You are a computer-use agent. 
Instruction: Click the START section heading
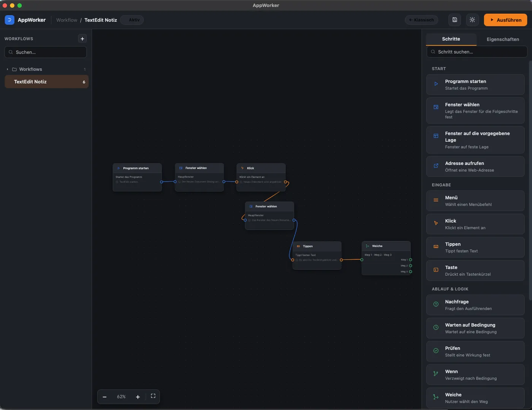(x=439, y=69)
